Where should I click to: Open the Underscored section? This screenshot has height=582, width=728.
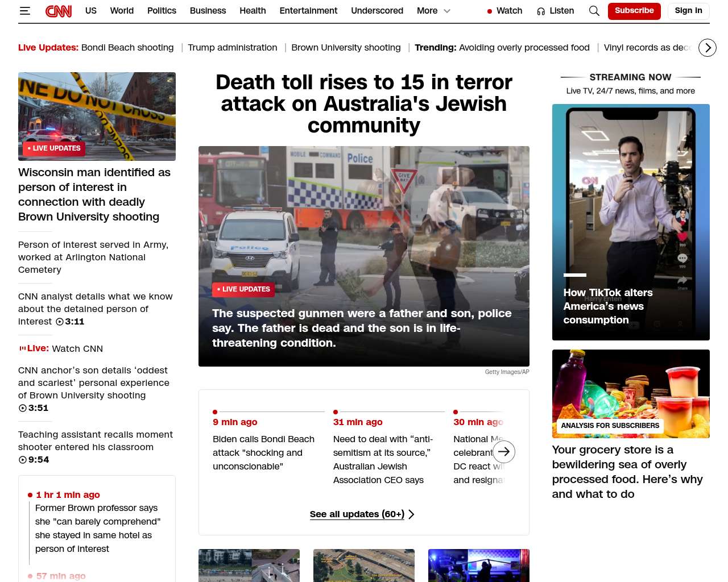click(377, 11)
